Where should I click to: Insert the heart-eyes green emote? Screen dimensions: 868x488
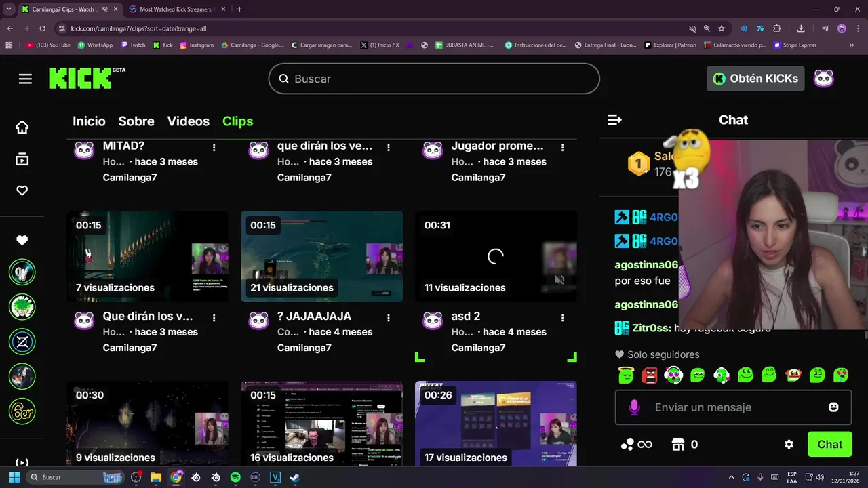841,375
